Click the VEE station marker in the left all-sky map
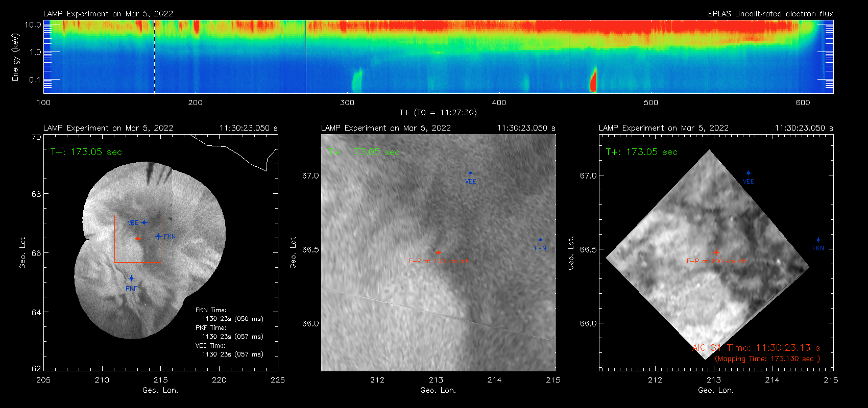The image size is (868, 408). point(144,222)
